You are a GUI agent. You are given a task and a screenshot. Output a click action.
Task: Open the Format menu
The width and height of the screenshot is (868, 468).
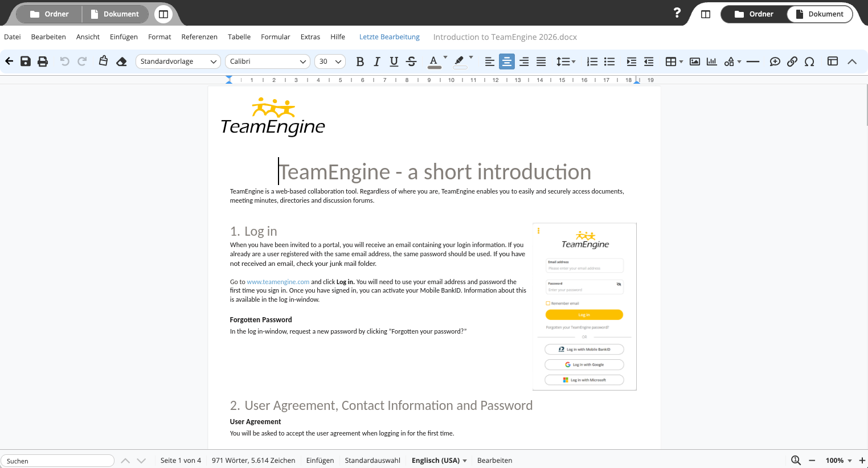coord(159,37)
